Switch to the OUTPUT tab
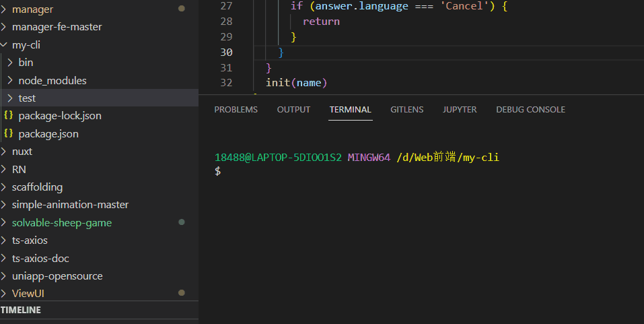644x324 pixels. pos(293,109)
